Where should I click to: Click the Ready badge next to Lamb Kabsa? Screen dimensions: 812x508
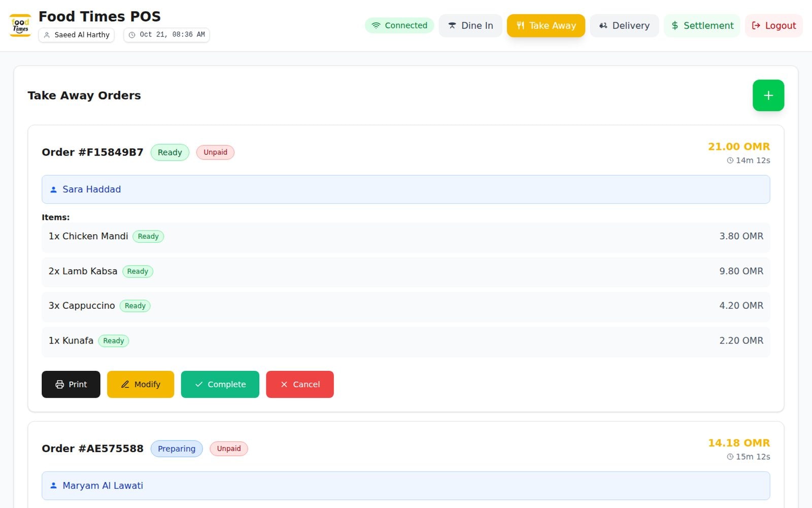138,271
